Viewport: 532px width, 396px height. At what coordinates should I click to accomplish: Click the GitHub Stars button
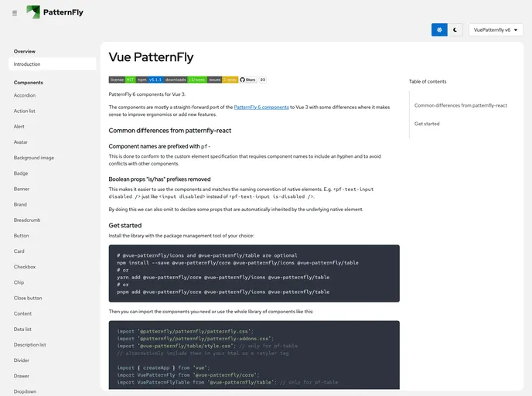pyautogui.click(x=247, y=80)
